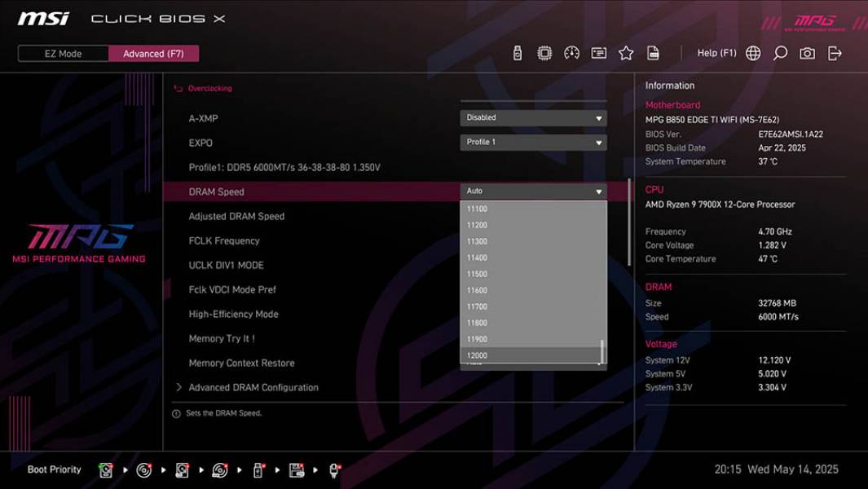This screenshot has width=868, height=489.
Task: Select the Memory Try It ! setting
Action: point(222,338)
